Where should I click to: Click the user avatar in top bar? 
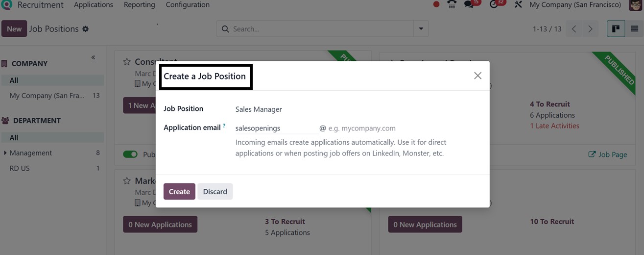point(635,5)
